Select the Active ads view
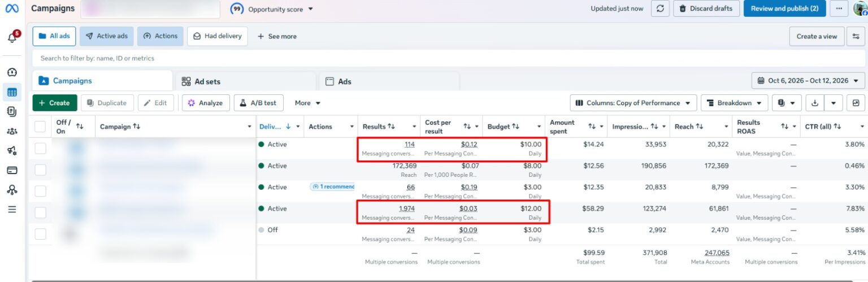 coord(106,36)
